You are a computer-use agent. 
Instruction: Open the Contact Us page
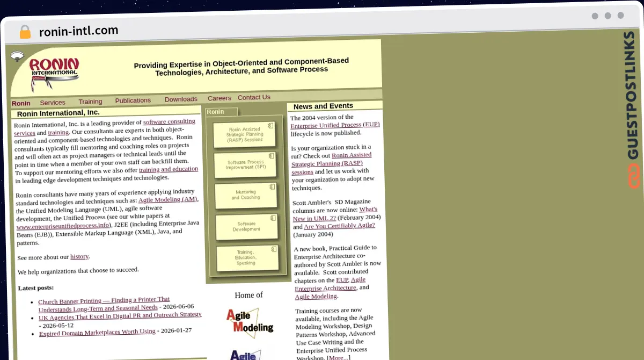click(x=254, y=97)
